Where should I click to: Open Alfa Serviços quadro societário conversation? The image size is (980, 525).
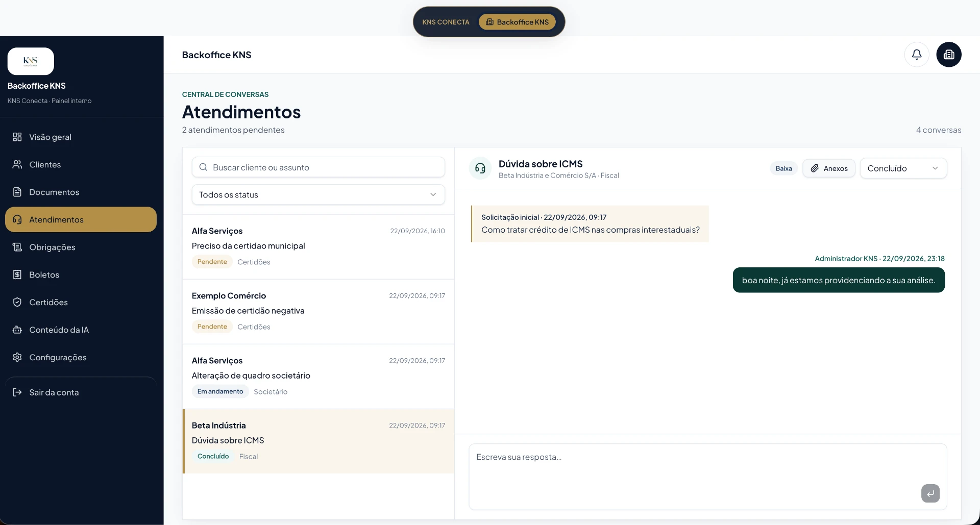point(318,376)
